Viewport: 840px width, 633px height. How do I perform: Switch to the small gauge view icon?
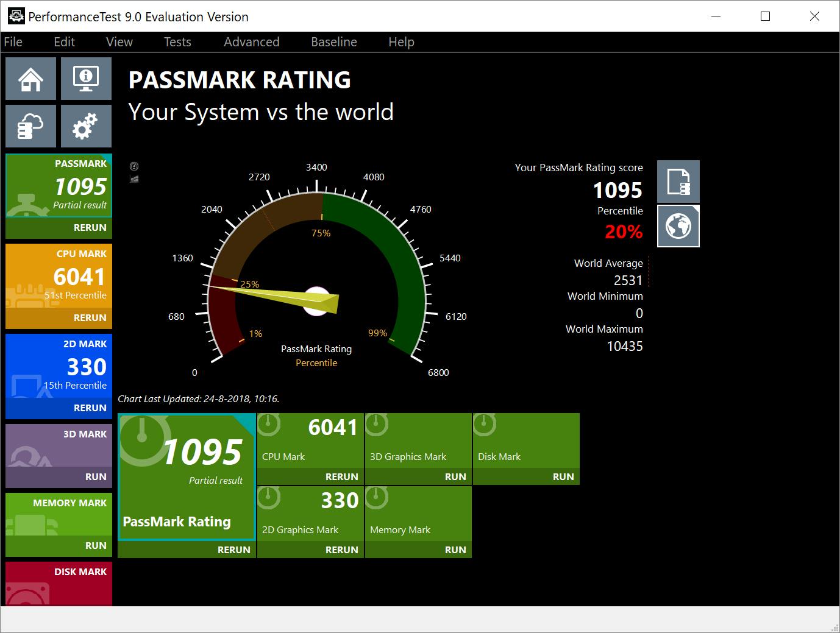pyautogui.click(x=134, y=166)
